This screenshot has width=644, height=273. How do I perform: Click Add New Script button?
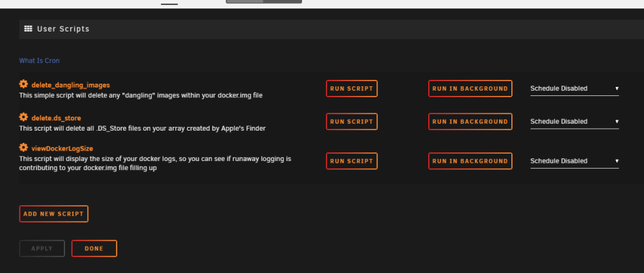[53, 214]
